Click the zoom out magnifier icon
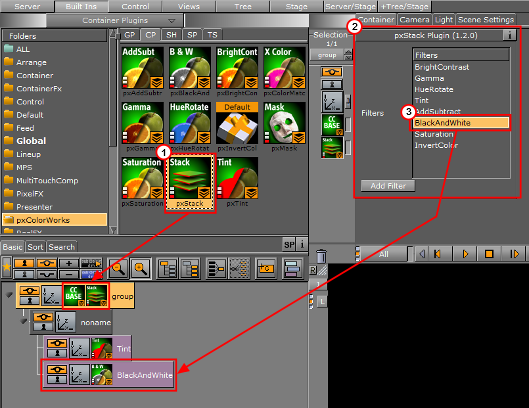The image size is (529, 408). click(118, 268)
